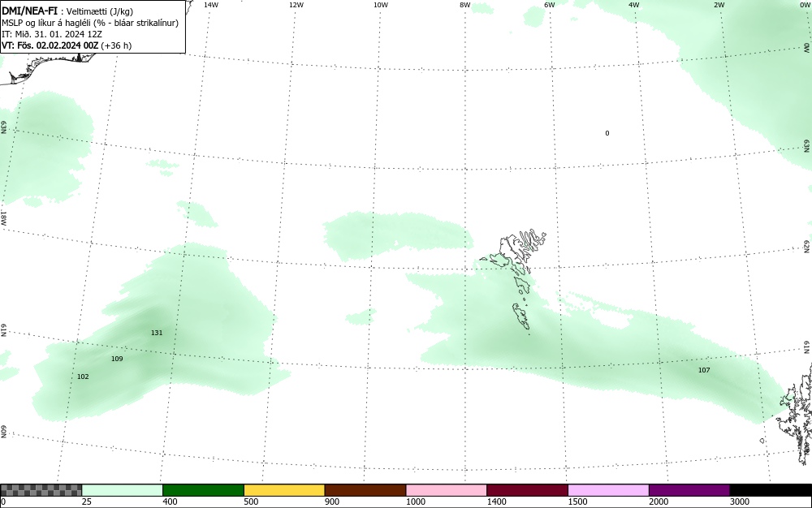Click the legend scale value 2000

point(659,502)
